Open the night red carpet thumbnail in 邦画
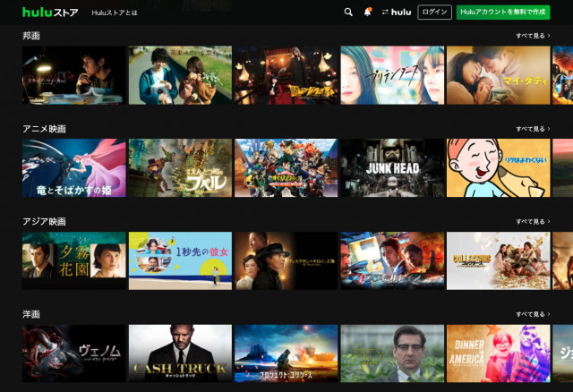Viewport: 573px width, 392px height. (x=286, y=75)
